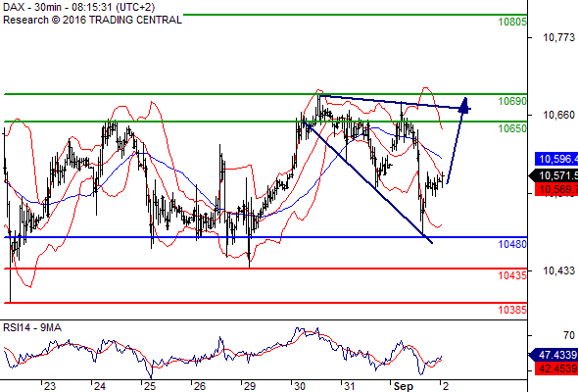
Task: Click date label 26 on time axis
Action: (200, 386)
